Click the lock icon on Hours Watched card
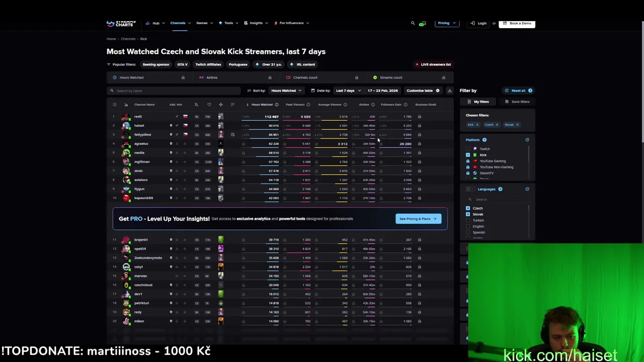This screenshot has width=644, height=362. pyautogui.click(x=183, y=77)
